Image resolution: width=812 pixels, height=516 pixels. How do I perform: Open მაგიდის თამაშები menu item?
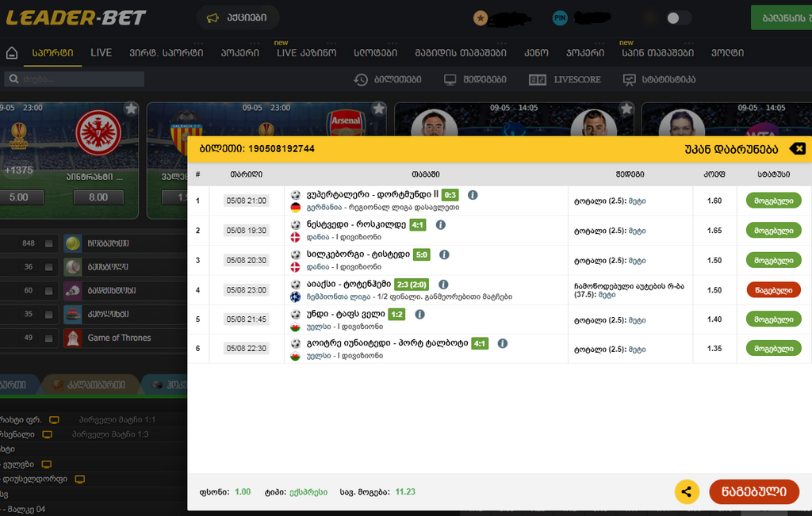[x=461, y=53]
